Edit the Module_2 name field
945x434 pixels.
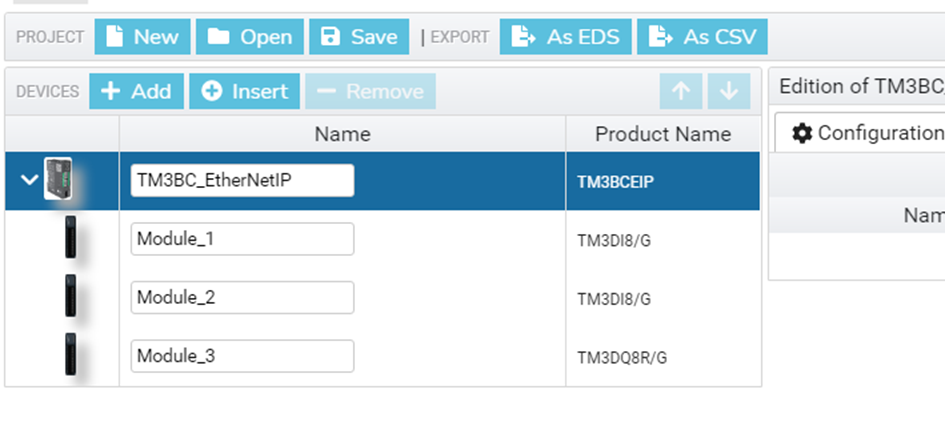pyautogui.click(x=242, y=297)
